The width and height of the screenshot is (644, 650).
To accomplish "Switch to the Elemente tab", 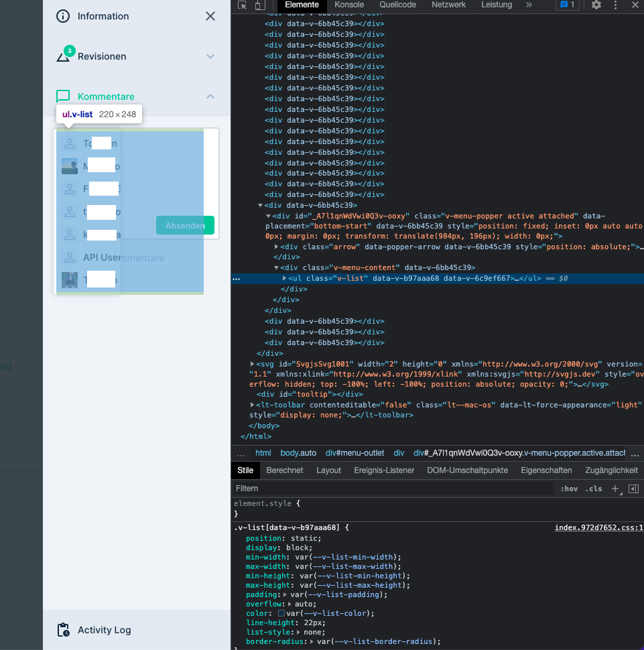I will tap(302, 5).
